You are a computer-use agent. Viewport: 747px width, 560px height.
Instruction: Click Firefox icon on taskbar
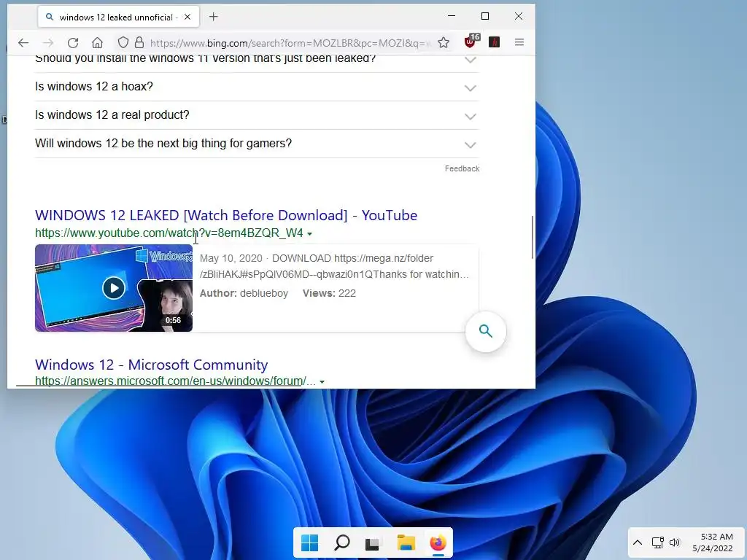pos(438,542)
